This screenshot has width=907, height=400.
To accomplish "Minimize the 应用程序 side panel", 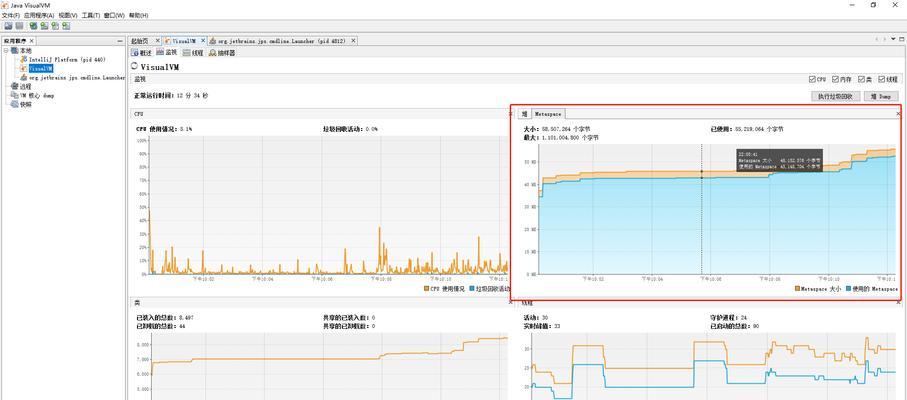I will click(x=120, y=41).
